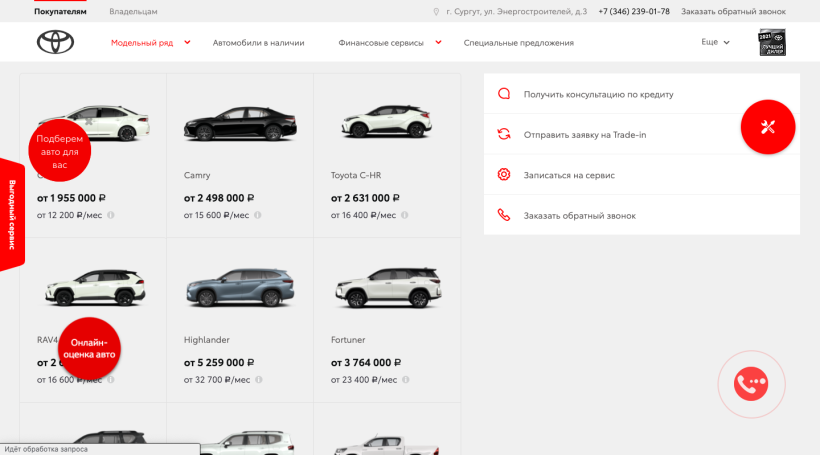Click the Подберем авто для вас bubble
Image resolution: width=820 pixels, height=455 pixels.
[x=60, y=151]
